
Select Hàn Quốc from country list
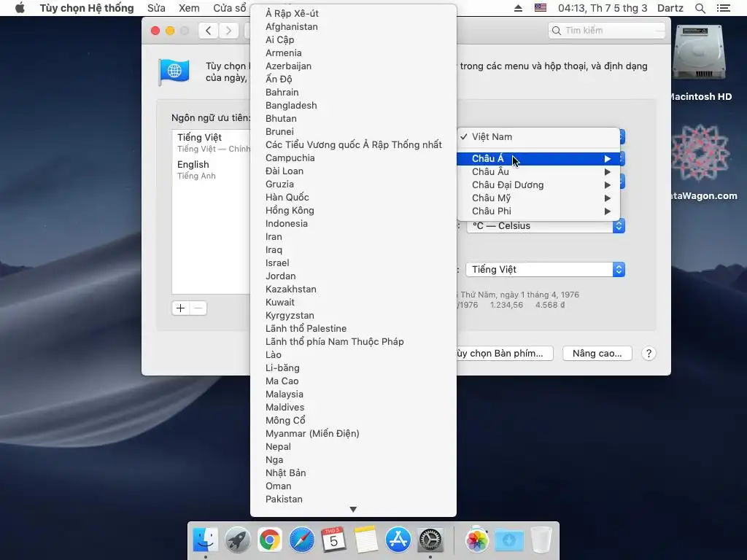[353, 197]
